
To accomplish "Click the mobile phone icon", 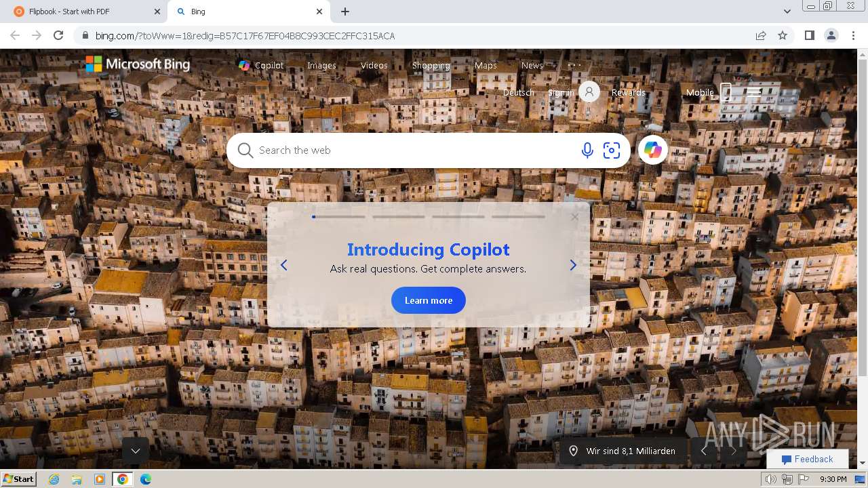I will pyautogui.click(x=726, y=92).
